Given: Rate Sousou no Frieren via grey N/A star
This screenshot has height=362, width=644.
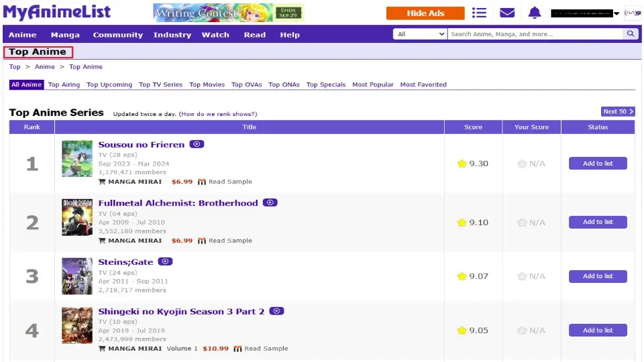Looking at the screenshot, I should click(522, 164).
